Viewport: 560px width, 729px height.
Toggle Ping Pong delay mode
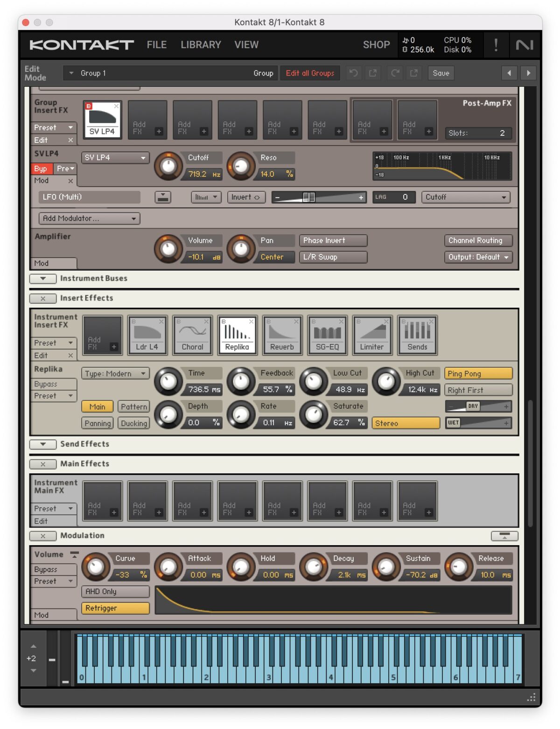[478, 373]
